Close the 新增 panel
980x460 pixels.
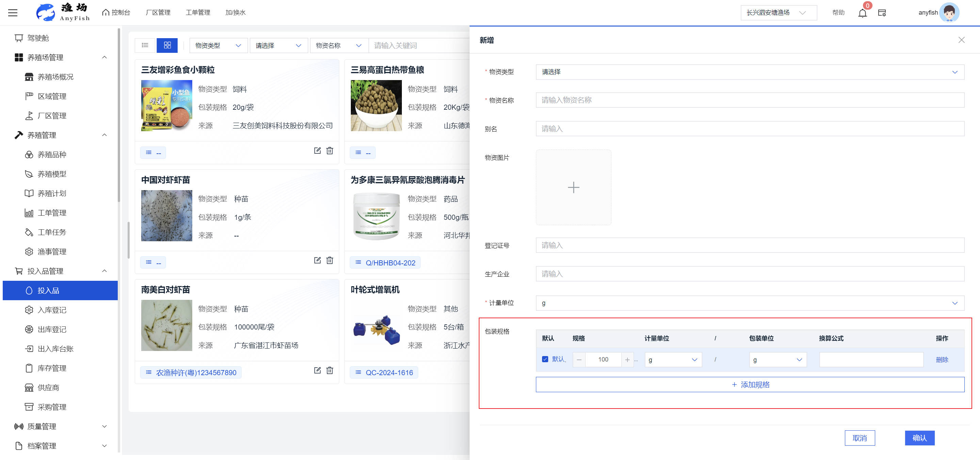click(961, 40)
